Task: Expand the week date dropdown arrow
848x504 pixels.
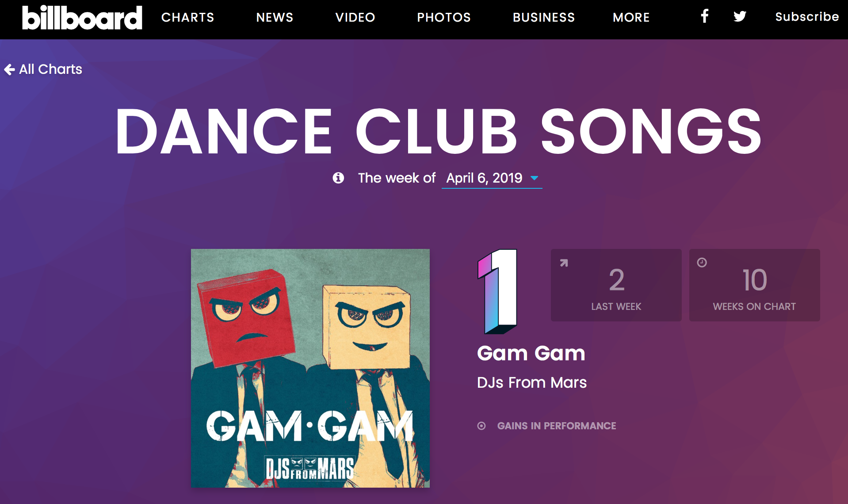Action: [x=534, y=178]
